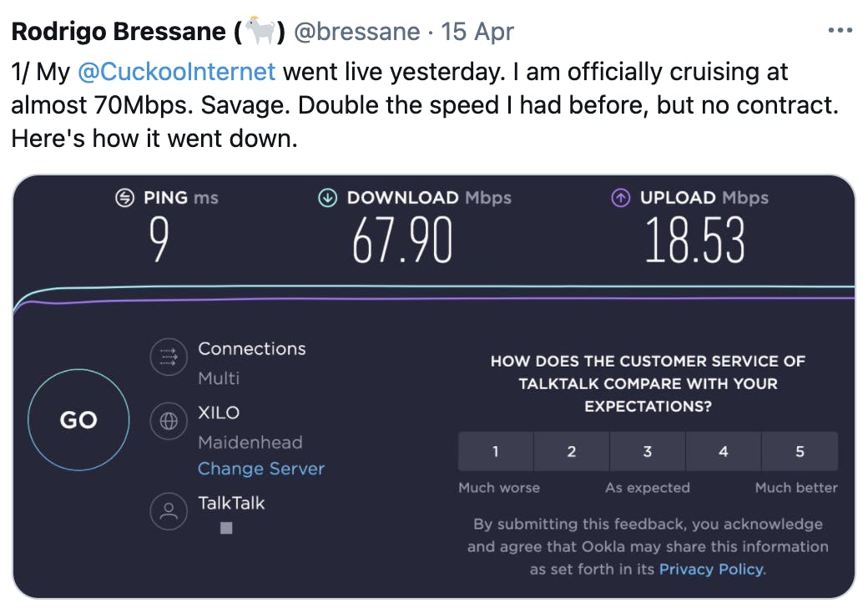Click the goat emoji in the display name
The width and height of the screenshot is (868, 613).
coord(260,31)
